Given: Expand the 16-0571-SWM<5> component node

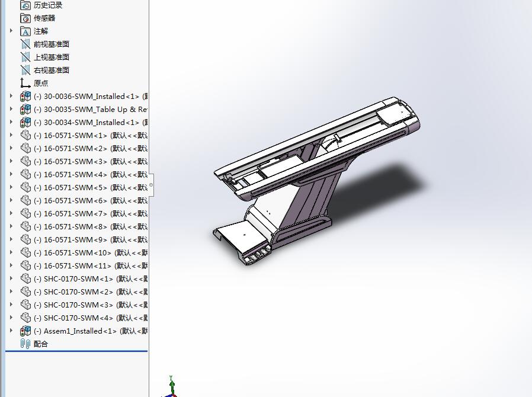Looking at the screenshot, I should tap(11, 187).
